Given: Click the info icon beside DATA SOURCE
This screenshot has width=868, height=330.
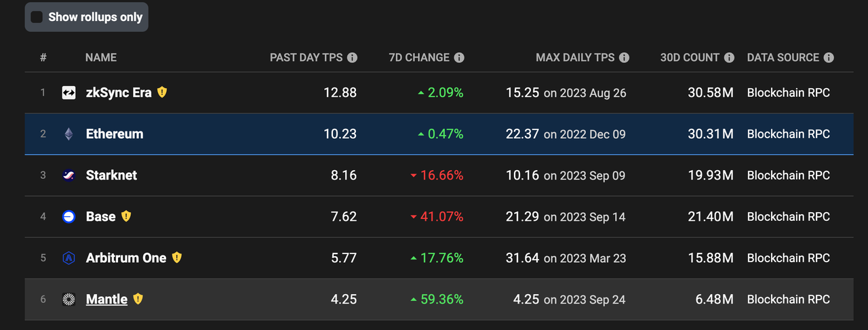Looking at the screenshot, I should (x=829, y=58).
